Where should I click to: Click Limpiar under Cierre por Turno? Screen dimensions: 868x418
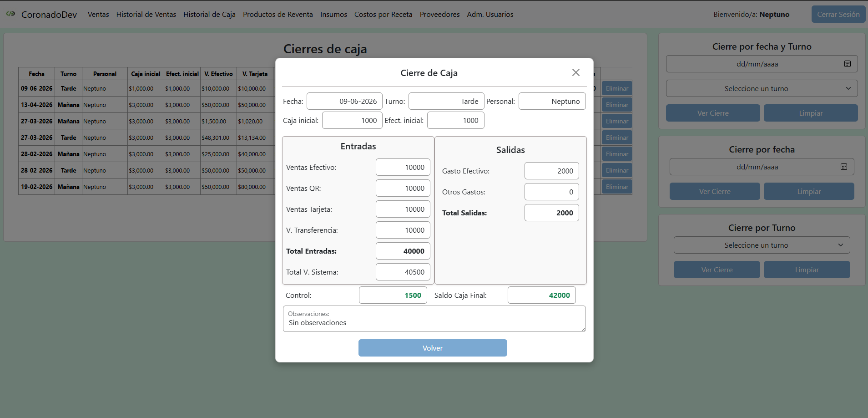pyautogui.click(x=807, y=270)
